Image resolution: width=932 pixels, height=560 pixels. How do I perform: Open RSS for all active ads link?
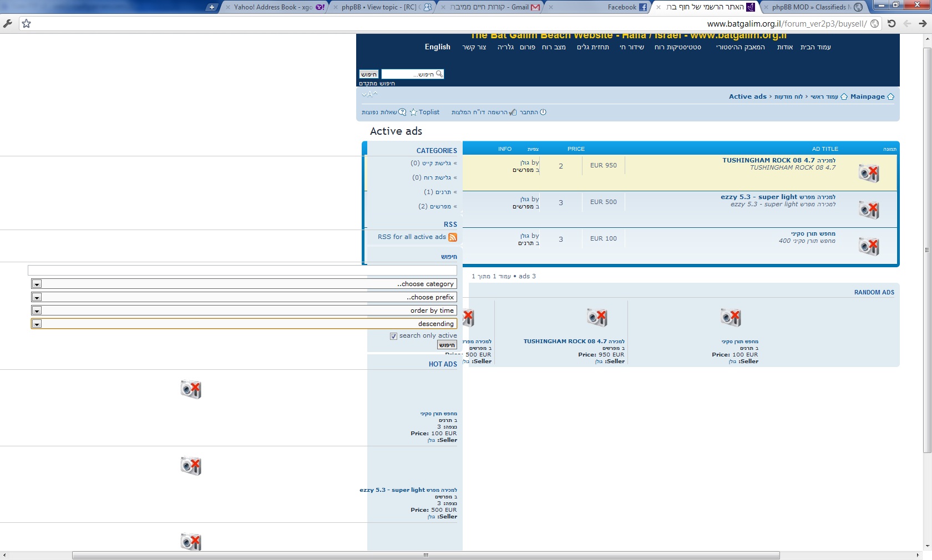pos(412,237)
